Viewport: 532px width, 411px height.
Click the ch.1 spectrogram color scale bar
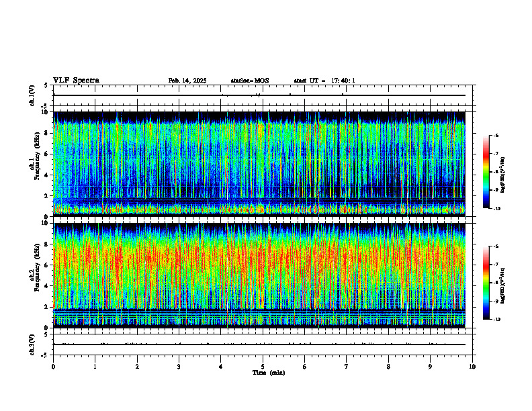[486, 172]
